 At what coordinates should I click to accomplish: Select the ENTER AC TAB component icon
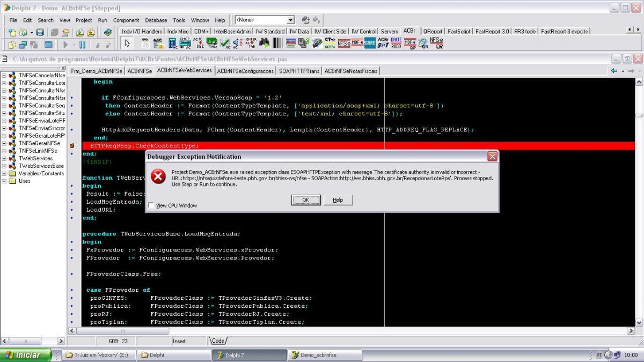pyautogui.click(x=251, y=43)
